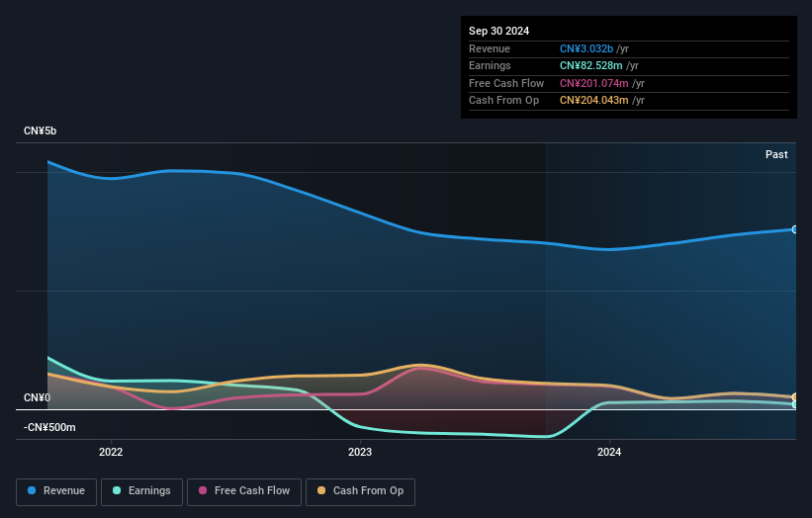Click the Past label on the chart
Screen dimensions: 812x518
pyautogui.click(x=776, y=154)
